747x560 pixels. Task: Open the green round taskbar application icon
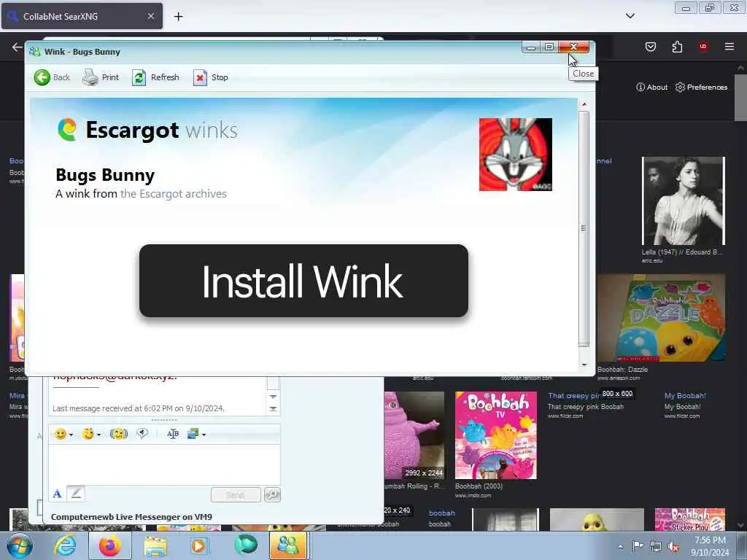coord(245,545)
